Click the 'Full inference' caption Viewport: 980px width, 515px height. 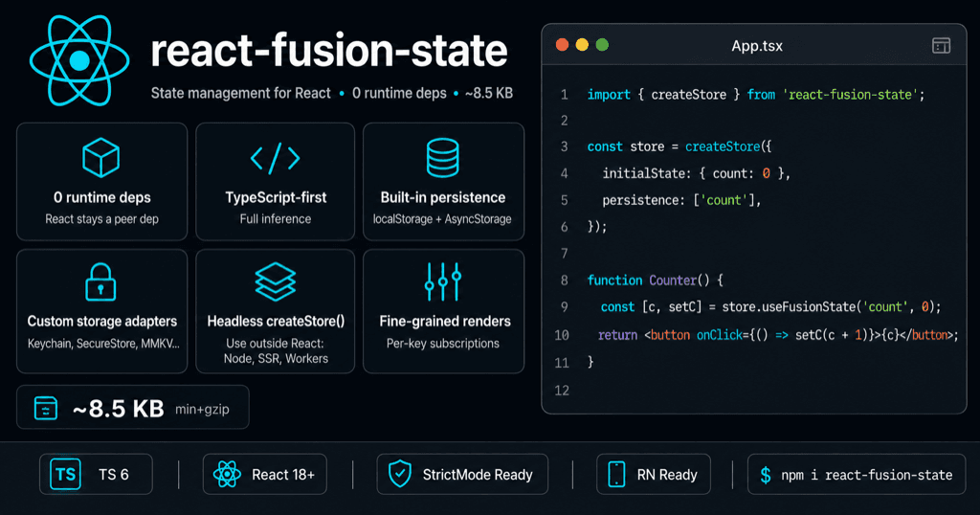[x=275, y=219]
